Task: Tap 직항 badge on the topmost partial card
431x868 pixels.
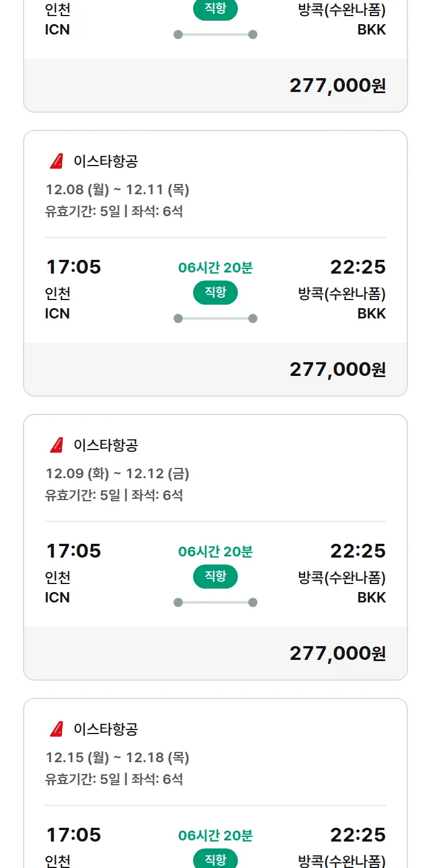Action: click(215, 10)
